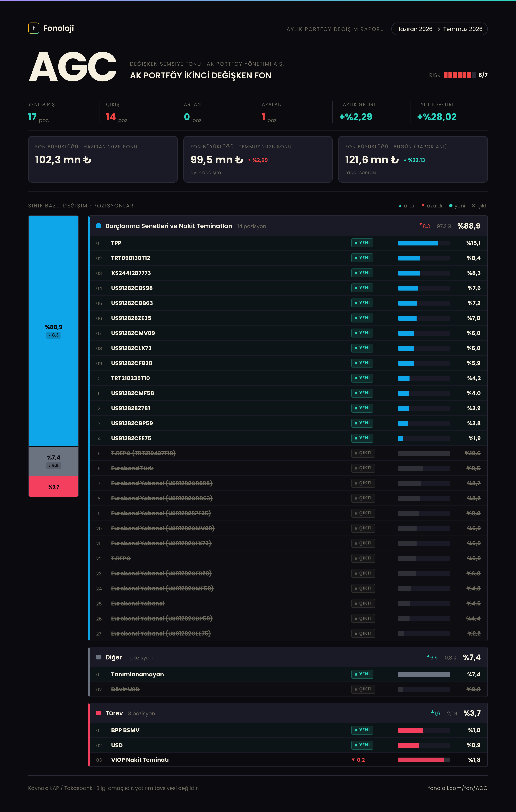Select the XS2441287773 position row
The width and height of the screenshot is (516, 812).
[288, 273]
